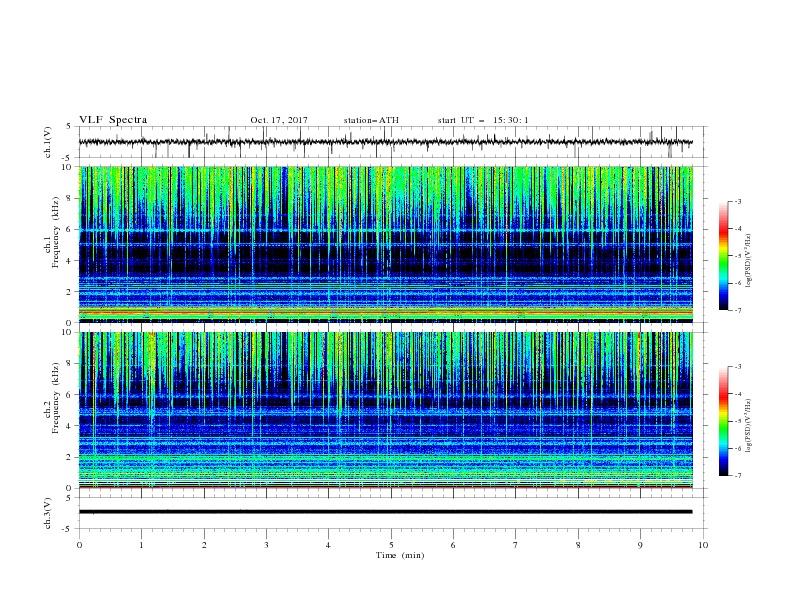Click time axis tick label "10"
This screenshot has width=792, height=612.
[x=703, y=545]
